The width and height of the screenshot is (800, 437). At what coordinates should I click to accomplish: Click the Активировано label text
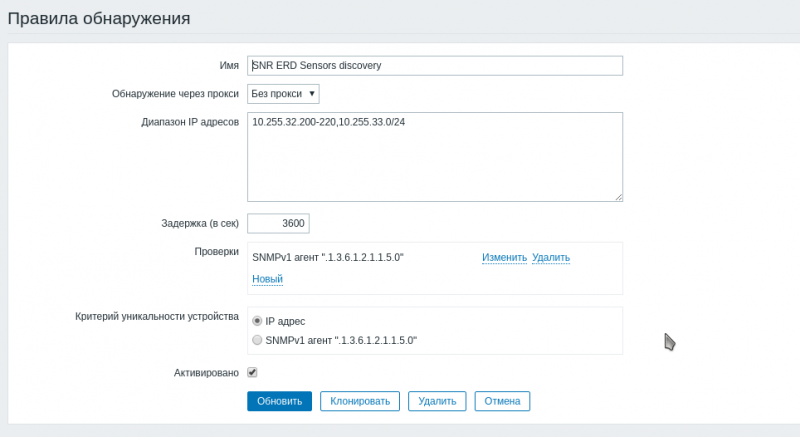point(207,373)
